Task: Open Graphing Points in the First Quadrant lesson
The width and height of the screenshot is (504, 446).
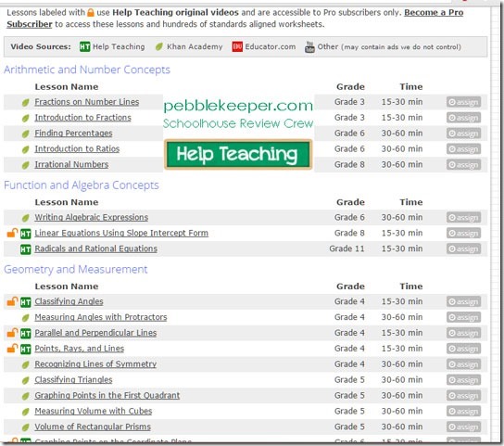Action: (107, 396)
